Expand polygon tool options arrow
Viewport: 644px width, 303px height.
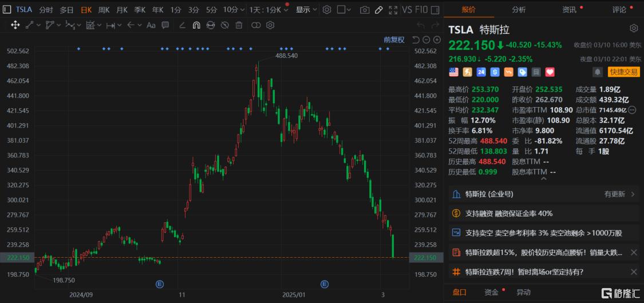[x=59, y=26]
